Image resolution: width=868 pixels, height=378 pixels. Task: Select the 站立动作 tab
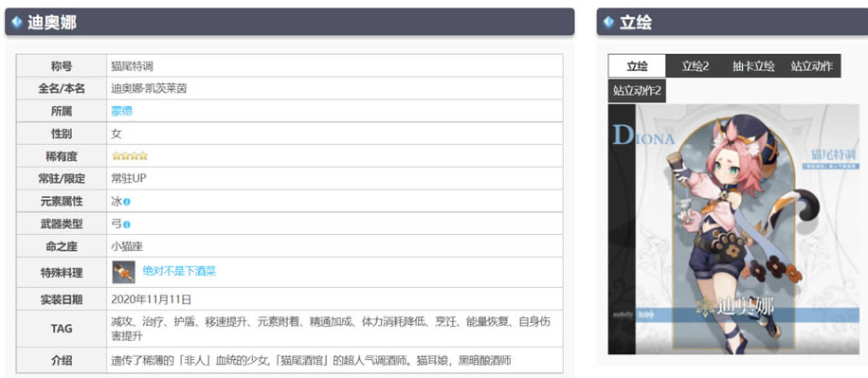[811, 66]
